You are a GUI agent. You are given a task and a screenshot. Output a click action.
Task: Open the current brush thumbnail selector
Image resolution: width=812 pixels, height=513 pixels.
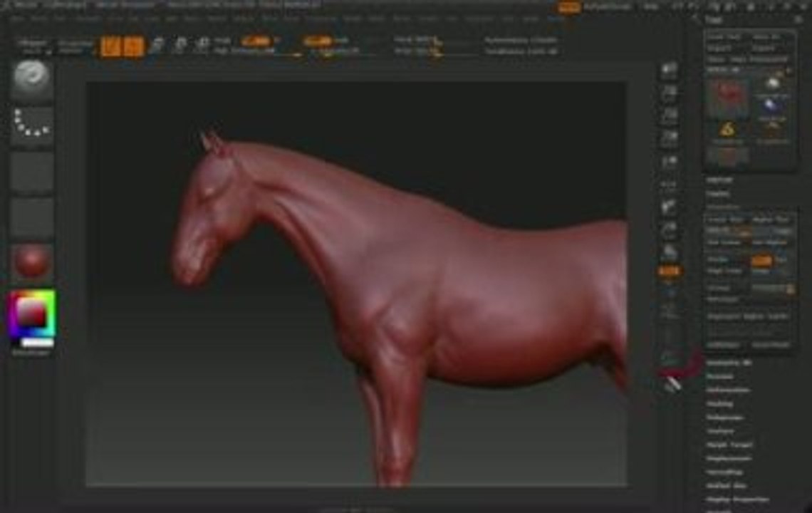(31, 79)
